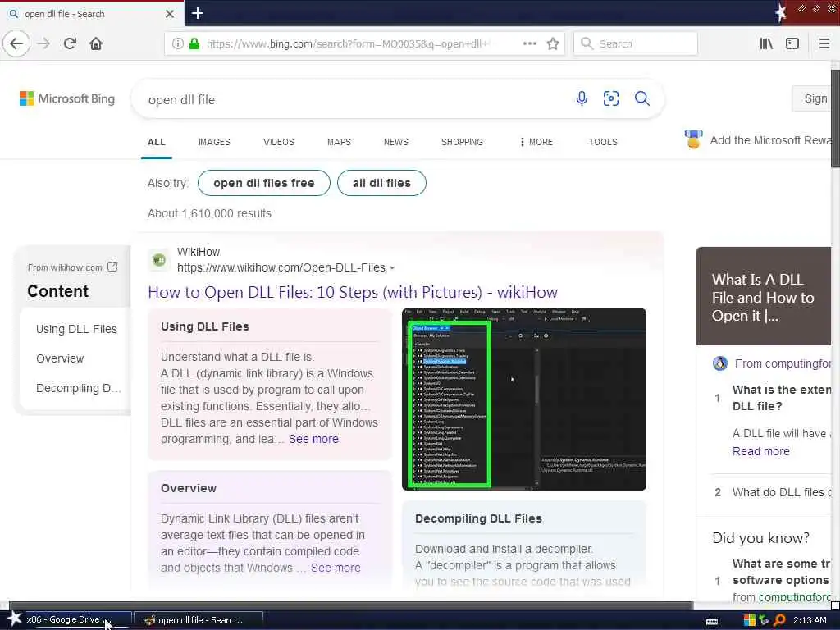Click the Microsoft Rewards medal icon

(693, 139)
